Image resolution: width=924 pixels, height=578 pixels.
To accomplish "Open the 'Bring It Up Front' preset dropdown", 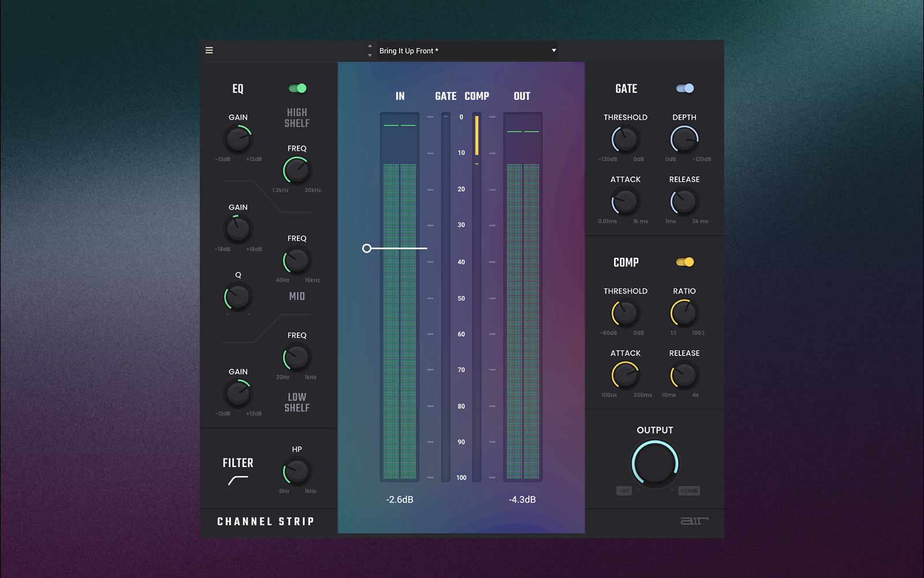I will click(468, 51).
